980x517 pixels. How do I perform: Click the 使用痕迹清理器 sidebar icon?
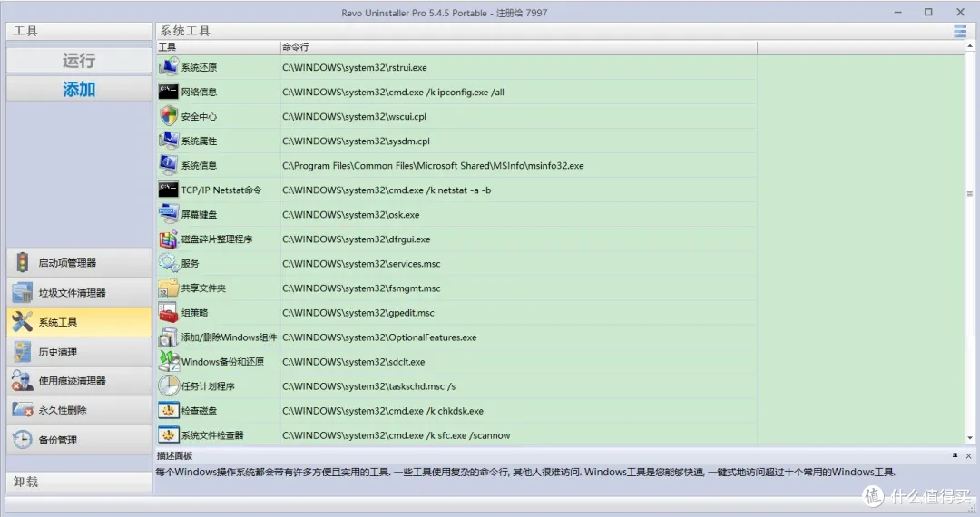[23, 380]
